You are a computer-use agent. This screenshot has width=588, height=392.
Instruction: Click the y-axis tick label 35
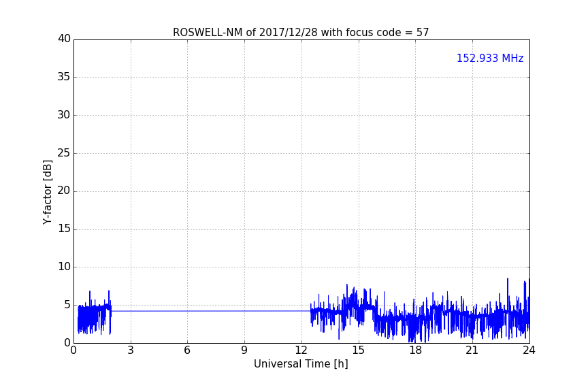64,77
